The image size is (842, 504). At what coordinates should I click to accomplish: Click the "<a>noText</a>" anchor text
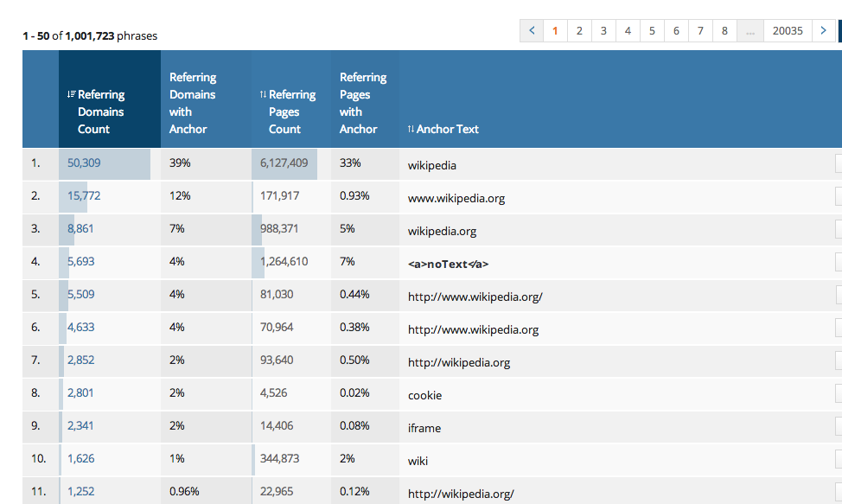449,264
